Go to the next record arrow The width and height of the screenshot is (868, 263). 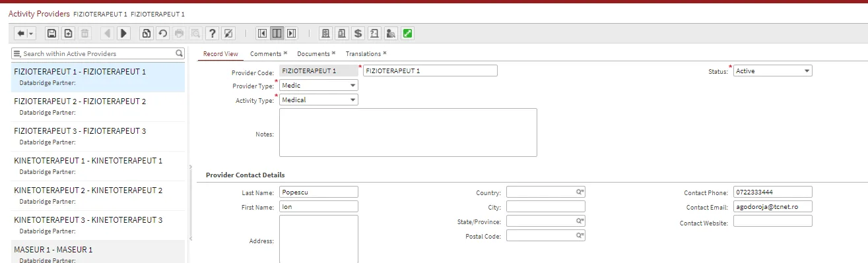123,33
